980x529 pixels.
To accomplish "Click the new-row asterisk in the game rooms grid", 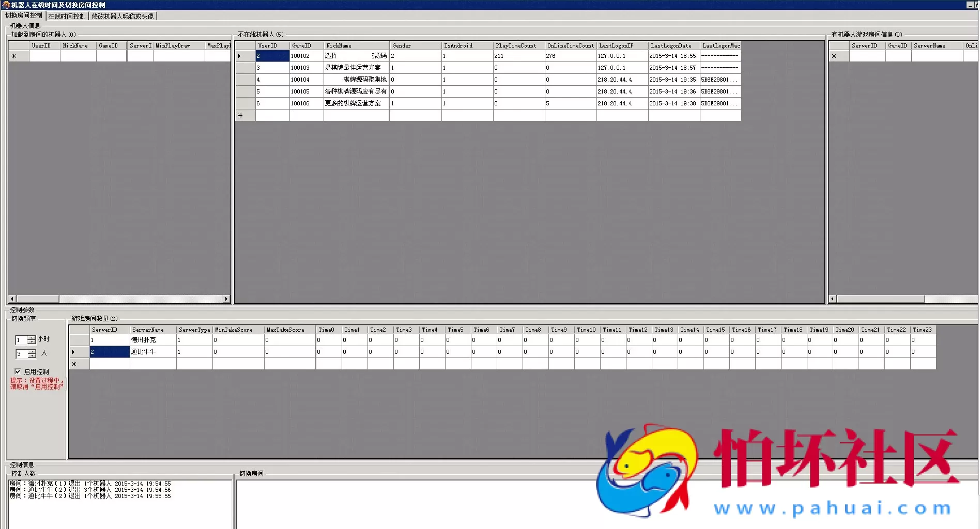I will pyautogui.click(x=74, y=364).
